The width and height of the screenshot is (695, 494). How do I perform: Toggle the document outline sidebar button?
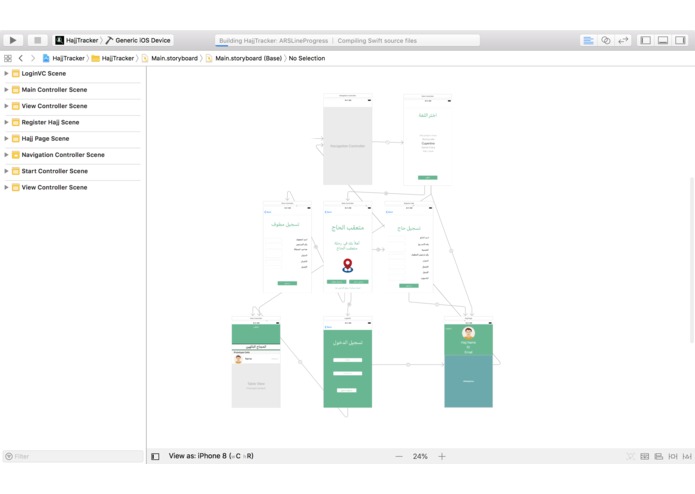tap(155, 456)
